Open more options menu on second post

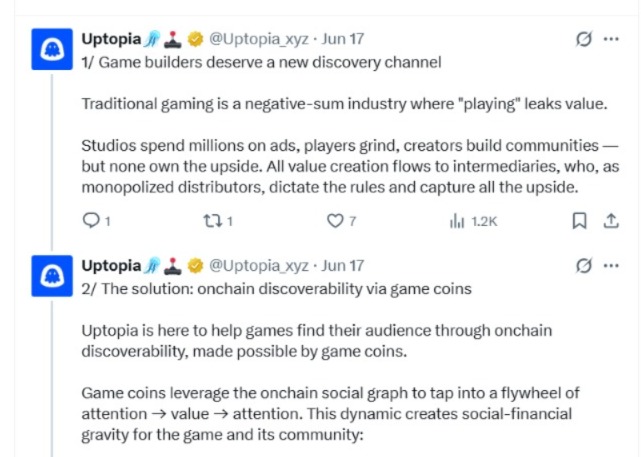[x=611, y=266]
